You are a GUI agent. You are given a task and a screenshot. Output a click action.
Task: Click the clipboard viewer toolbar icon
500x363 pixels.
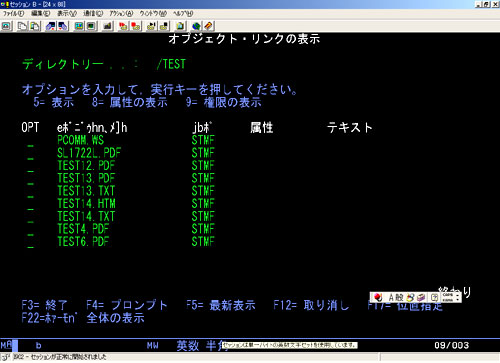click(180, 26)
